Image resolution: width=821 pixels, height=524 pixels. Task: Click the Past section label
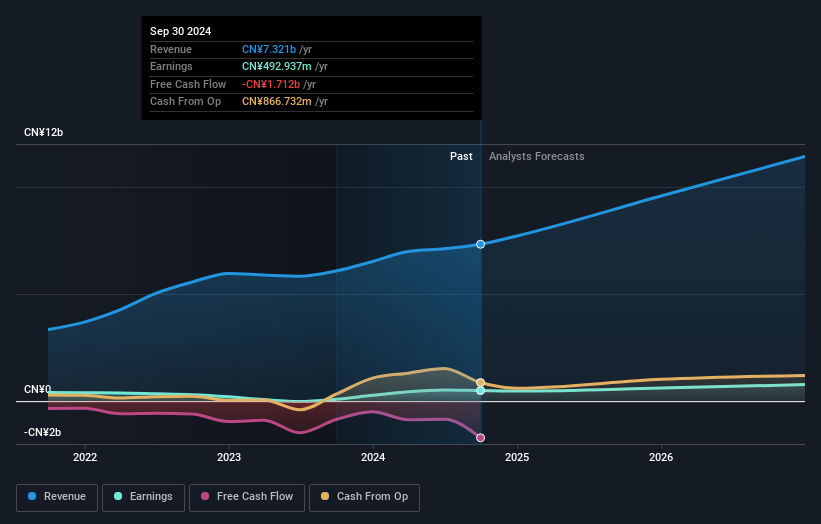(461, 156)
